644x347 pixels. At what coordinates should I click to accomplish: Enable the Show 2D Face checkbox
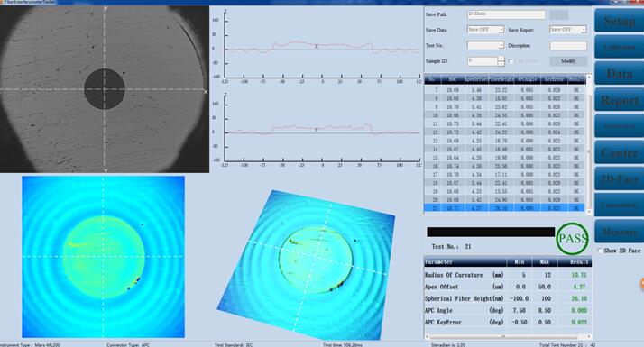[600, 250]
